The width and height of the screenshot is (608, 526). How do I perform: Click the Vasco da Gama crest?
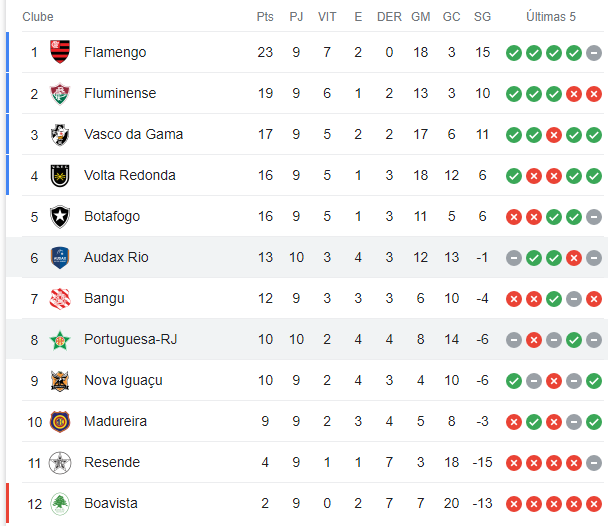click(x=60, y=135)
